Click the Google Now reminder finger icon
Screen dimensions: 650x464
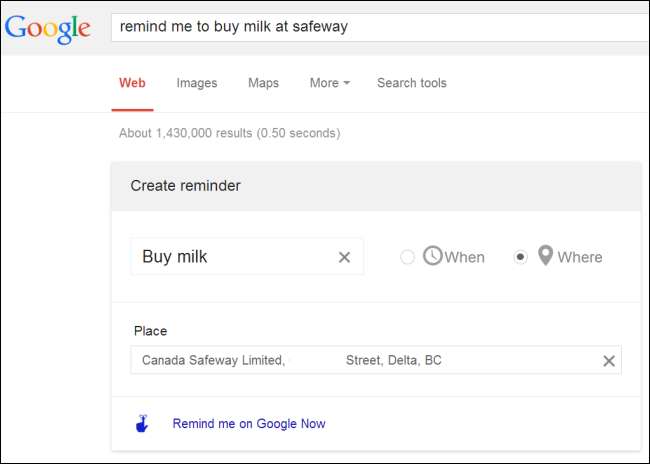coord(142,424)
